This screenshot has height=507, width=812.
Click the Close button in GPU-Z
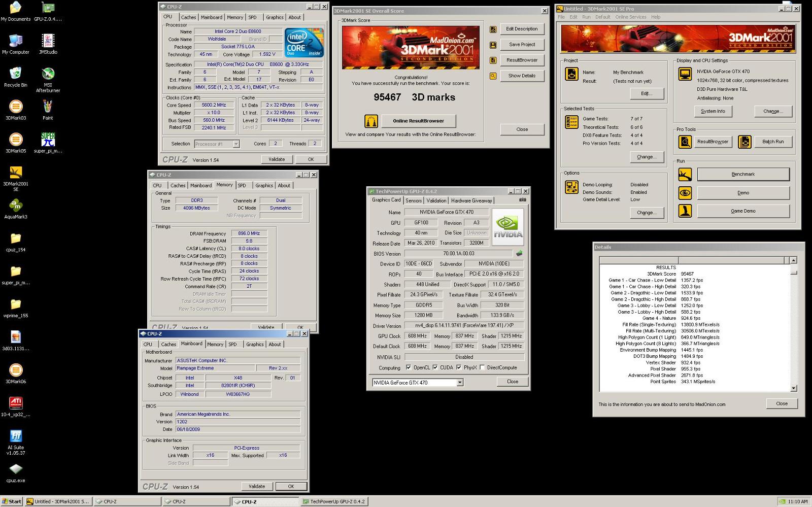tap(513, 382)
